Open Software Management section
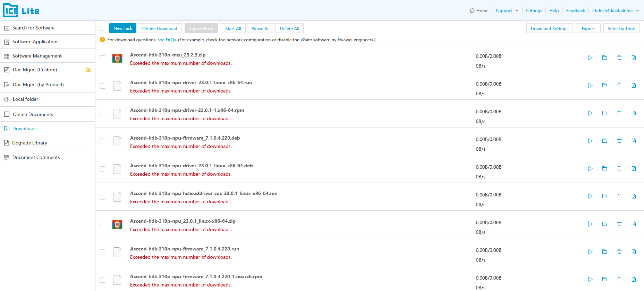The image size is (644, 291). (48, 56)
